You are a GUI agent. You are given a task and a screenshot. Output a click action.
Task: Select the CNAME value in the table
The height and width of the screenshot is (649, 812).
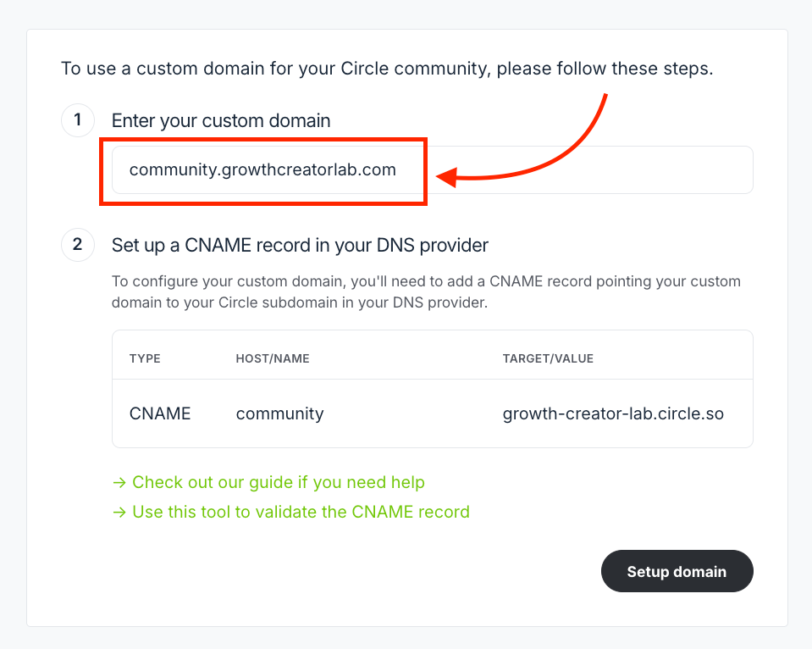click(159, 413)
